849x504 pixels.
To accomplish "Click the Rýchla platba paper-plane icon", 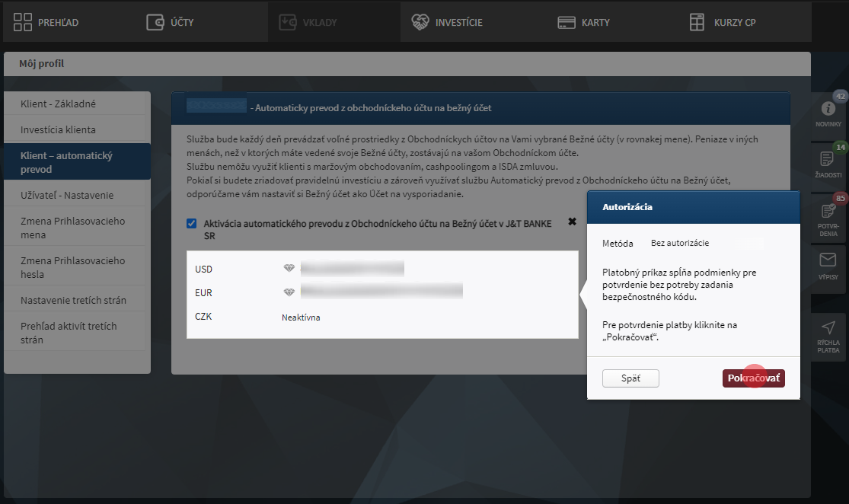I will pos(828,328).
